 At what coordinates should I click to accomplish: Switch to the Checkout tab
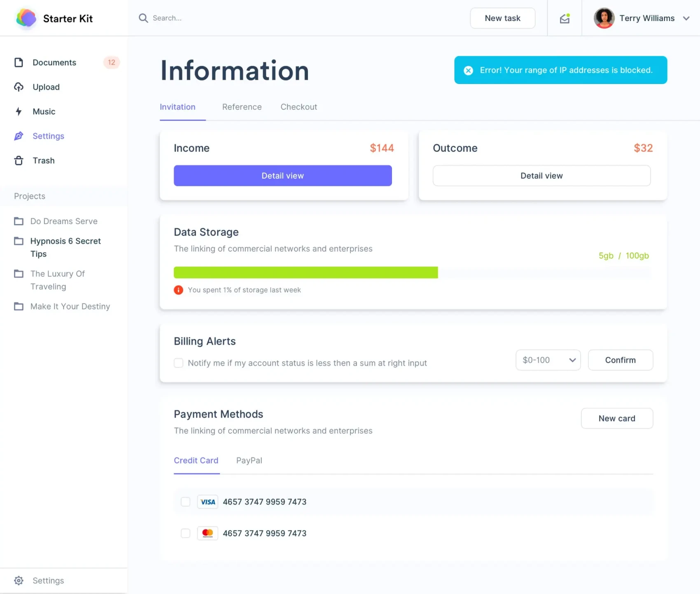coord(299,107)
